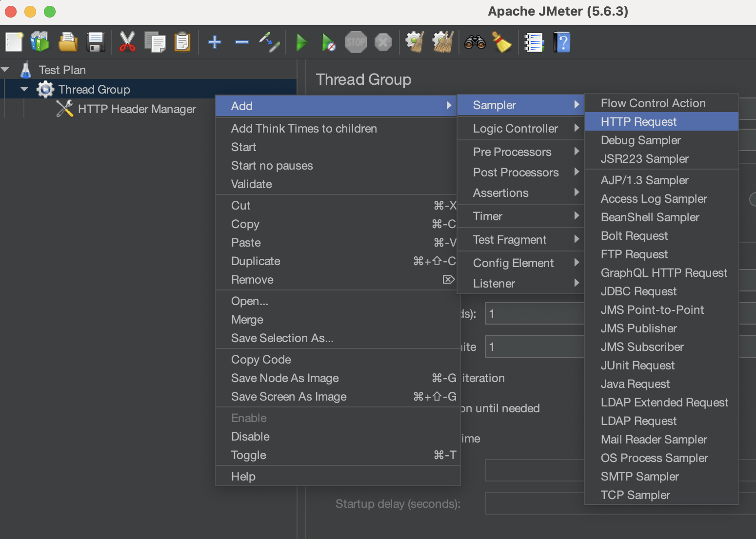756x539 pixels.
Task: Choose Mail Reader Sampler entry
Action: 662,439
